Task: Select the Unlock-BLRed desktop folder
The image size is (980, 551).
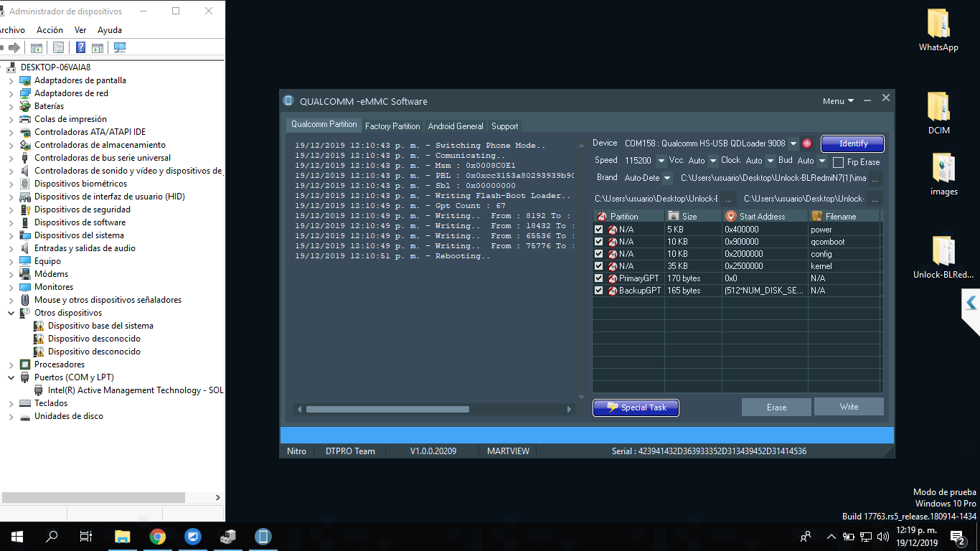Action: click(943, 258)
